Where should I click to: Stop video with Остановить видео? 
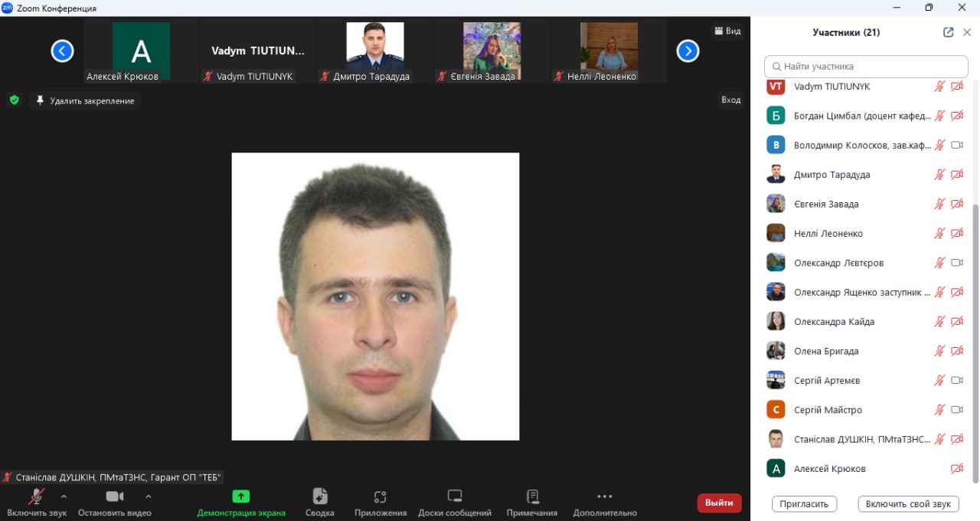tap(114, 502)
